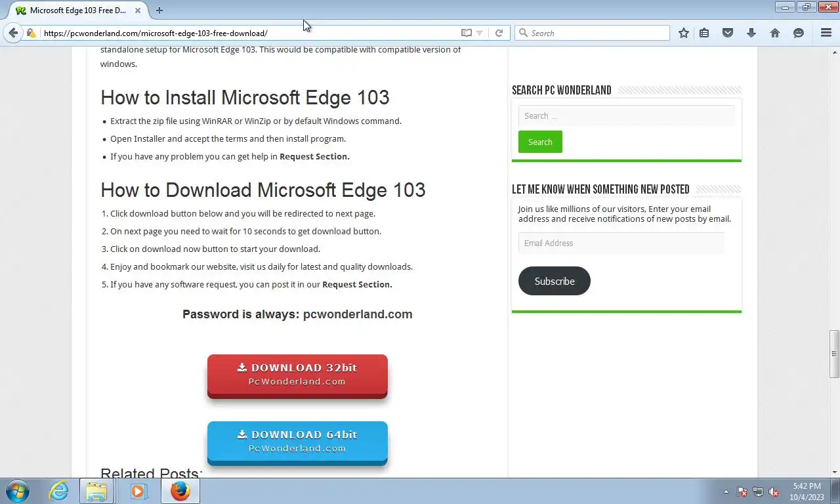Open Request Section link in download steps

(357, 284)
